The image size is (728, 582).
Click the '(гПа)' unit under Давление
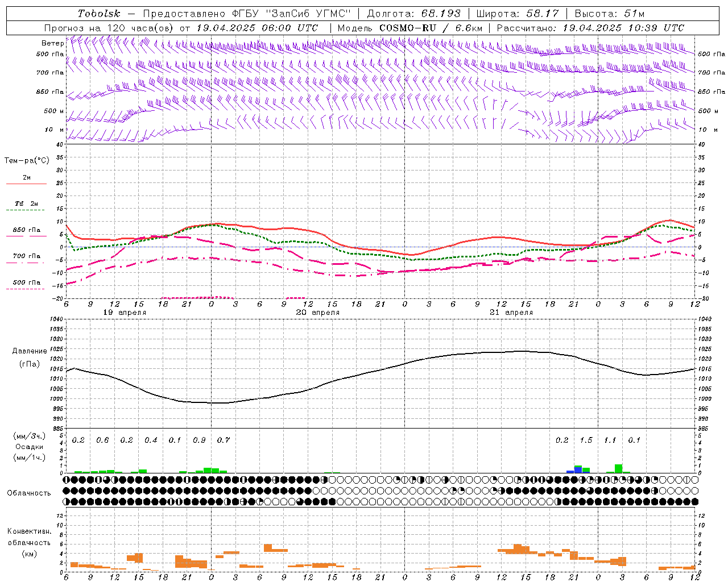click(x=30, y=364)
